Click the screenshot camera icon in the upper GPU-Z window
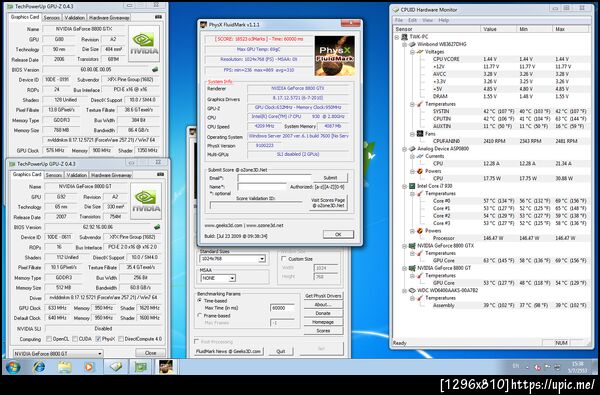Screen dimensions: 600x395 coord(158,17)
